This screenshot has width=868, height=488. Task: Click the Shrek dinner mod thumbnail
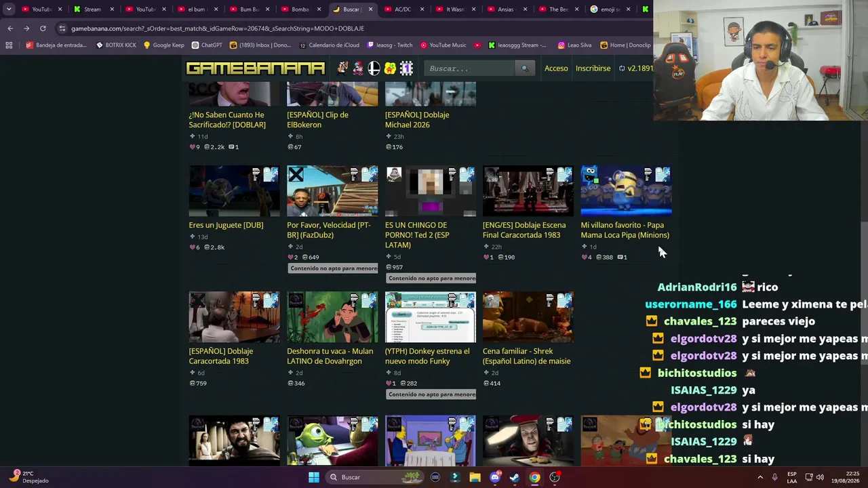pyautogui.click(x=528, y=317)
